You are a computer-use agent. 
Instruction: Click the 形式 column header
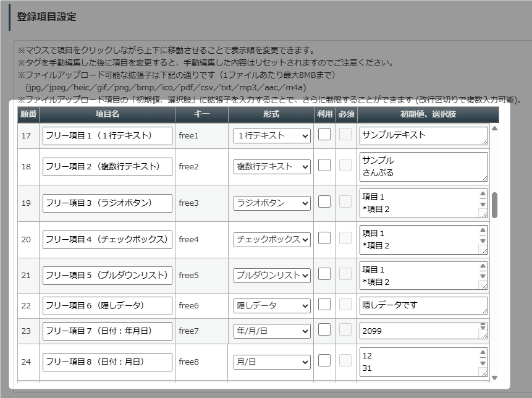pos(271,114)
